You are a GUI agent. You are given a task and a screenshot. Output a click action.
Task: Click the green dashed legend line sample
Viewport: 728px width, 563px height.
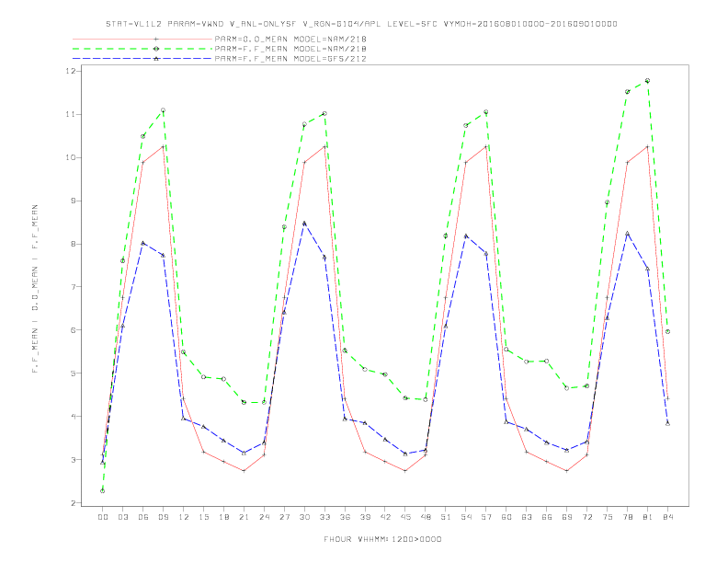[142, 49]
